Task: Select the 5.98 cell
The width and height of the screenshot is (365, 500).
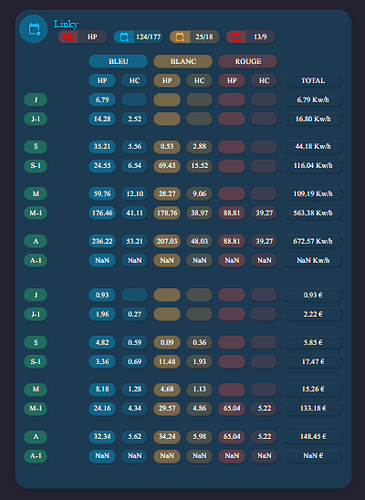Action: coord(199,437)
